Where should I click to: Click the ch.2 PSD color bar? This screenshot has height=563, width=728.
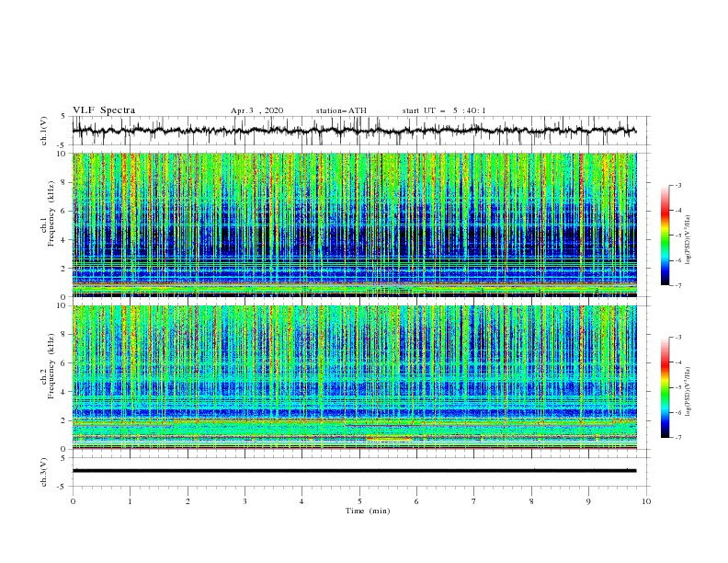(665, 387)
